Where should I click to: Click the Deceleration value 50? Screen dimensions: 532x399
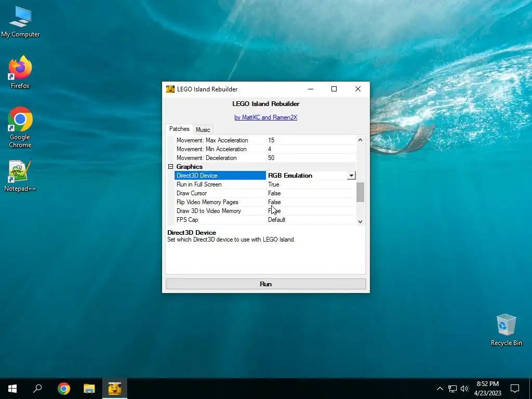271,158
